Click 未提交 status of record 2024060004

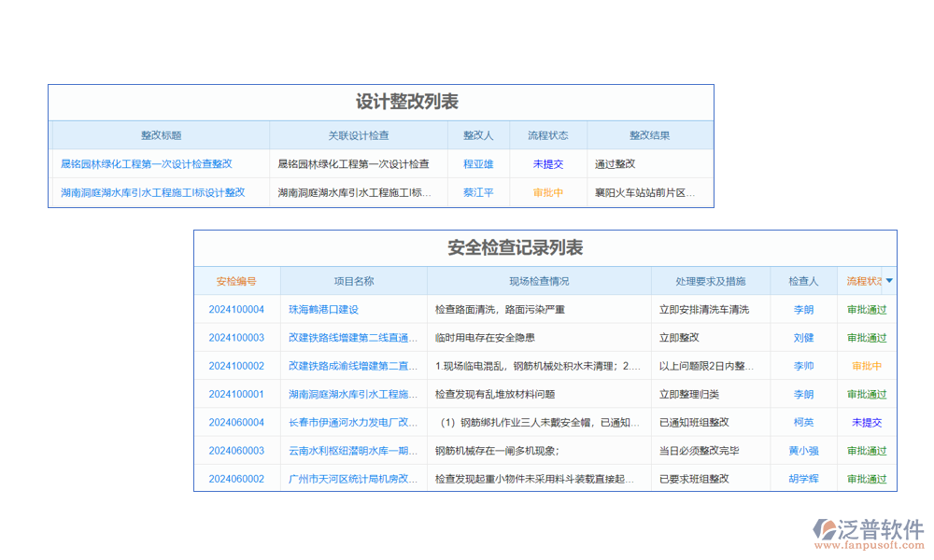click(864, 422)
